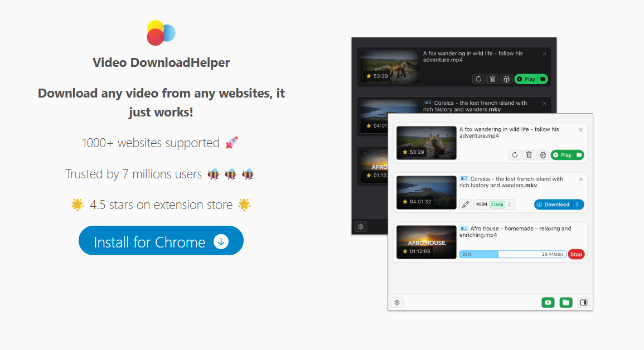Click fox title text in dark panel
The width and height of the screenshot is (644, 350).
click(x=473, y=57)
